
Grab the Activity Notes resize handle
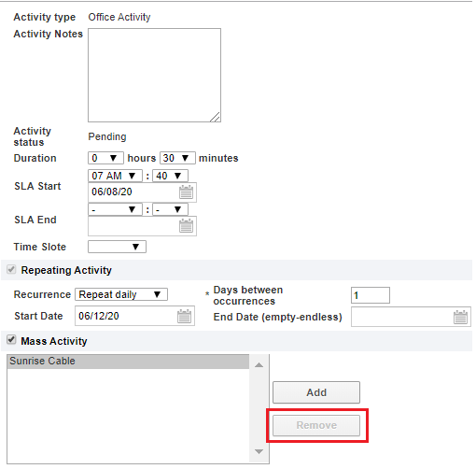[215, 117]
